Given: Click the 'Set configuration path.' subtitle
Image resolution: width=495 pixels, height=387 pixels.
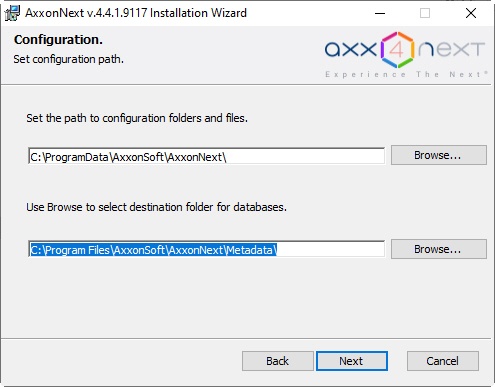Looking at the screenshot, I should pyautogui.click(x=68, y=59).
